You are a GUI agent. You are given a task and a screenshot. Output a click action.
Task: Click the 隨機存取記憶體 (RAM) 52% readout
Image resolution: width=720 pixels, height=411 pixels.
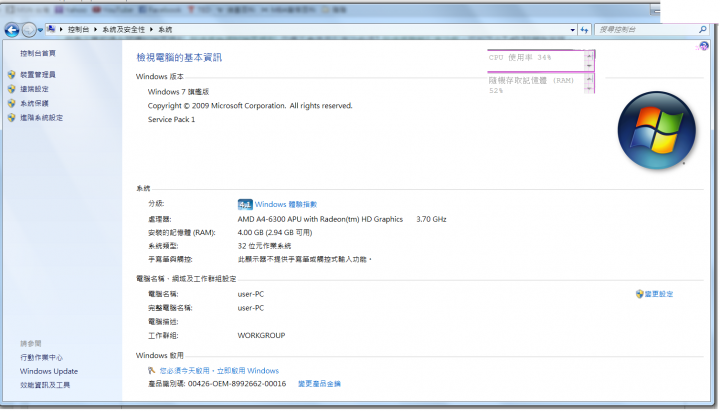pyautogui.click(x=531, y=85)
